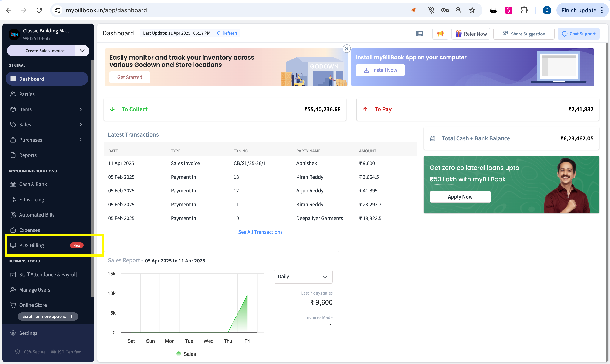Bookmark this page with the star icon
Image resolution: width=610 pixels, height=364 pixels.
(x=472, y=10)
